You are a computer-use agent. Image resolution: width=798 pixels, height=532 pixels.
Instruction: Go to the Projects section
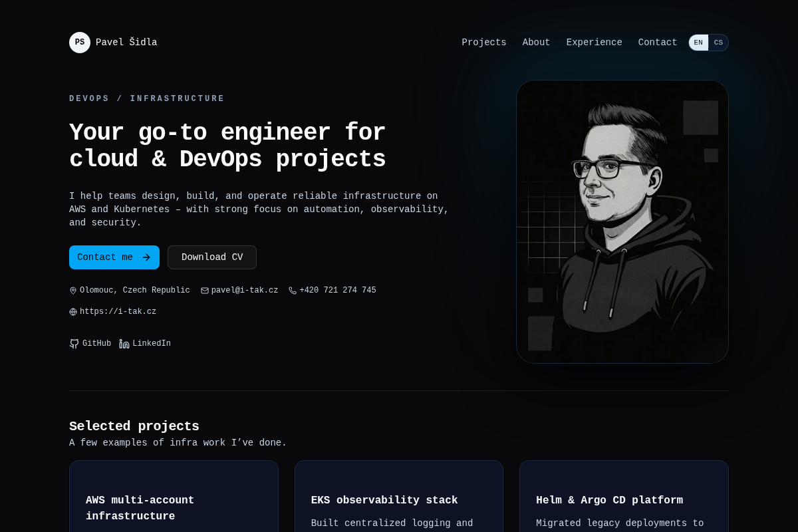click(x=484, y=43)
